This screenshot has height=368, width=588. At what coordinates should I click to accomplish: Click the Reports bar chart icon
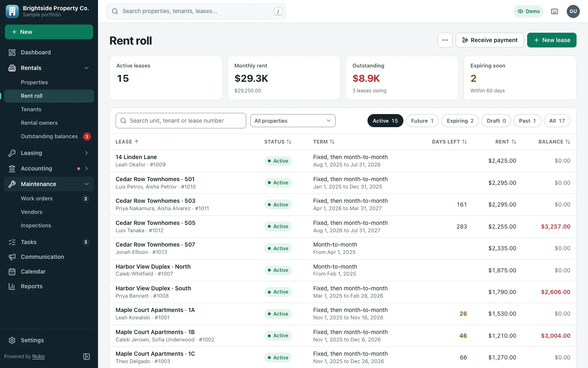click(x=12, y=286)
